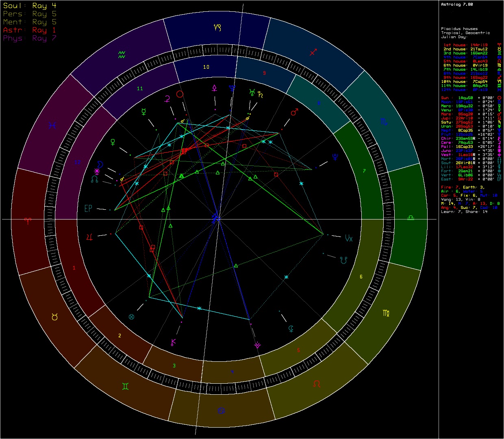Screen dimensions: 504x439
Task: Click the 'Tropical, Geocentric' line in sidebar
Action: (x=465, y=33)
